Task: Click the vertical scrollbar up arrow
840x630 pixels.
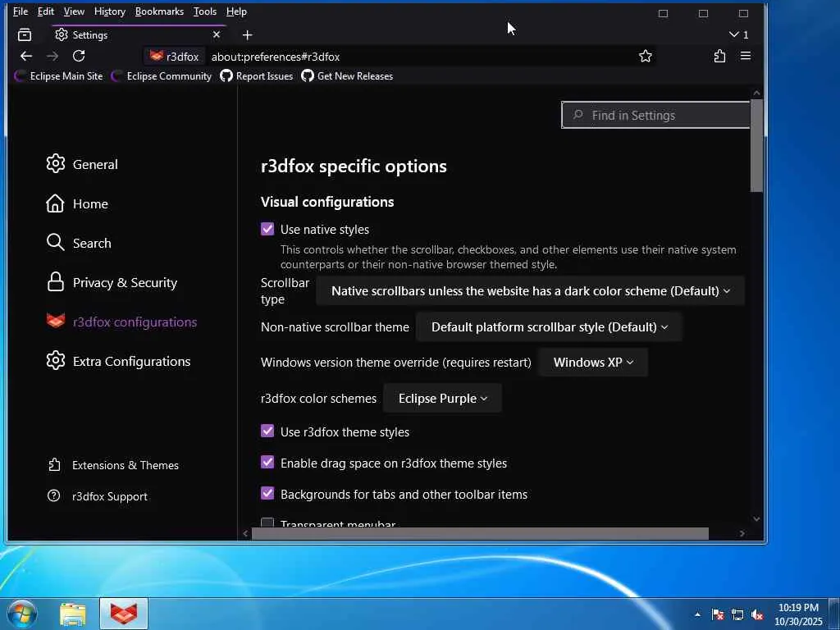Action: point(756,94)
